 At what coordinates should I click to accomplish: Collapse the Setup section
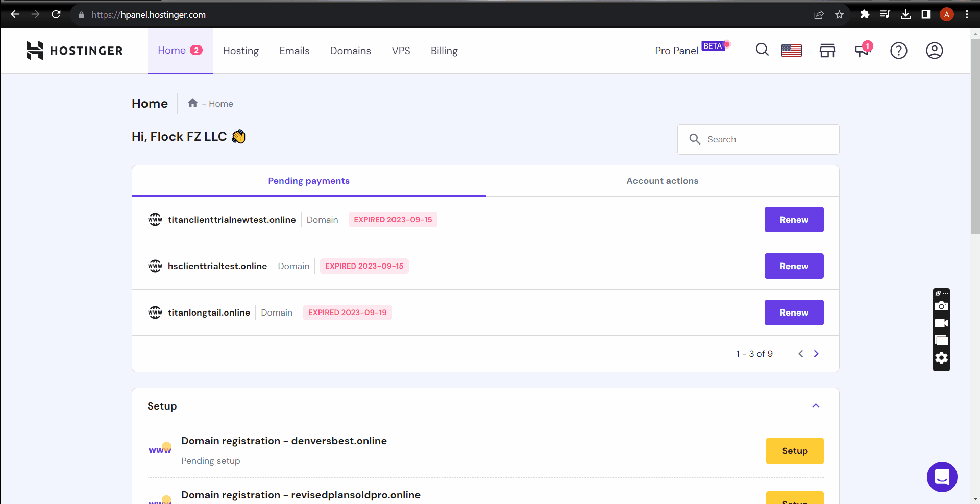(x=816, y=406)
